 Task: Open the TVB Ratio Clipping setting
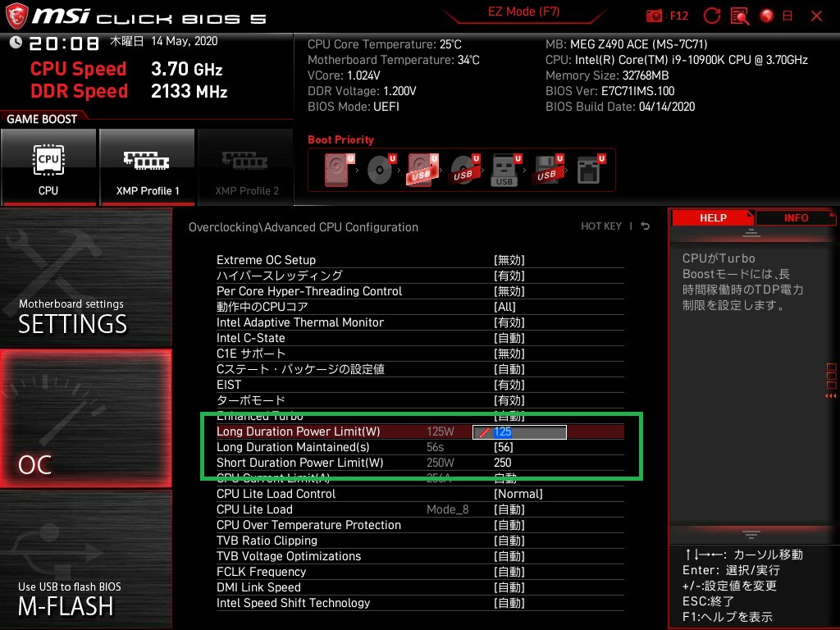coord(420,541)
